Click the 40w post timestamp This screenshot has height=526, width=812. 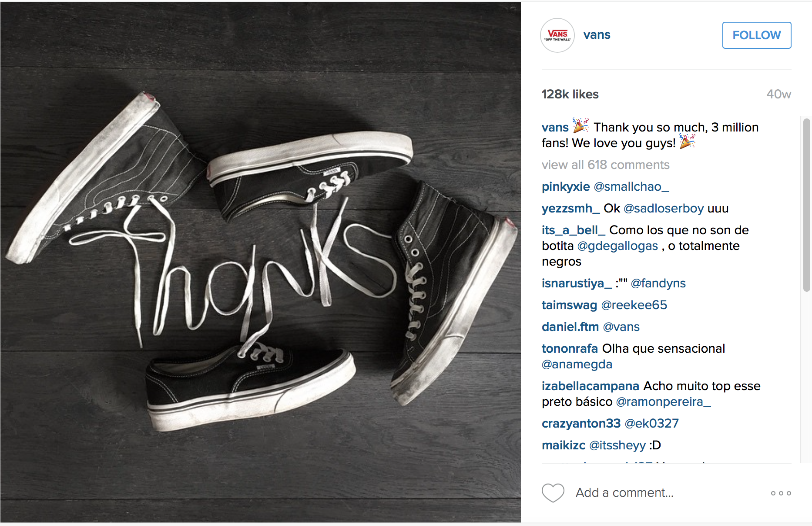(778, 94)
